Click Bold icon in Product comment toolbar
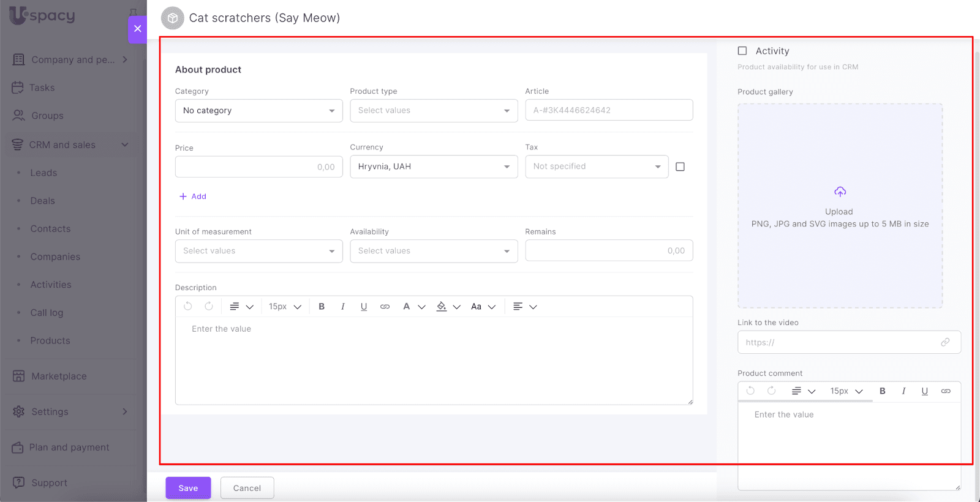The image size is (980, 502). [x=883, y=391]
